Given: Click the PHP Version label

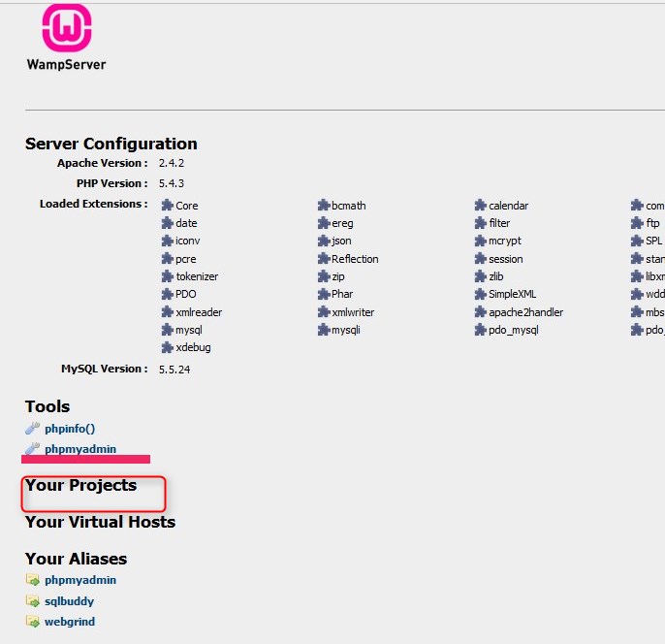Looking at the screenshot, I should click(112, 183).
